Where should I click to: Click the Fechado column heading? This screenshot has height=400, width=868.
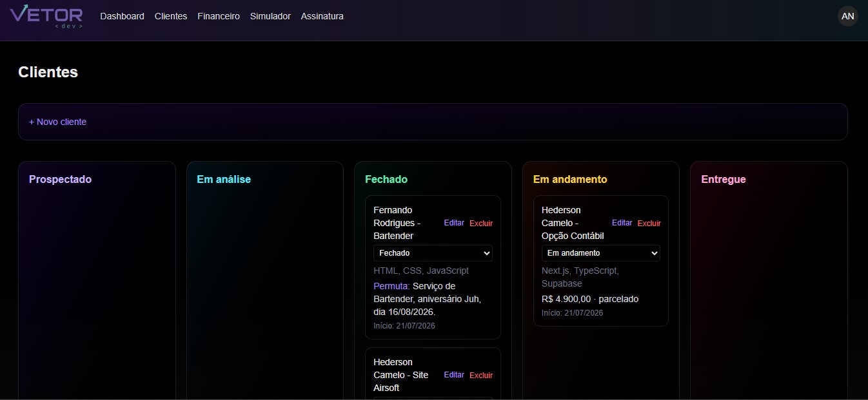(x=386, y=179)
